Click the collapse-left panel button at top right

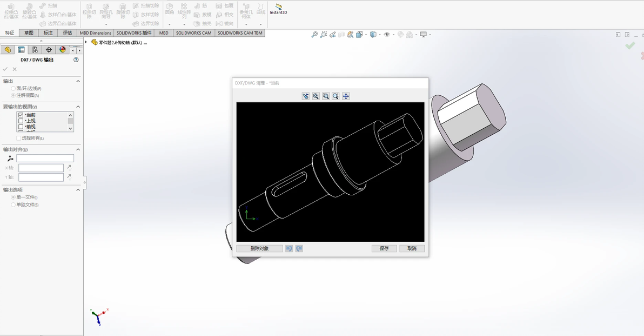coord(618,35)
